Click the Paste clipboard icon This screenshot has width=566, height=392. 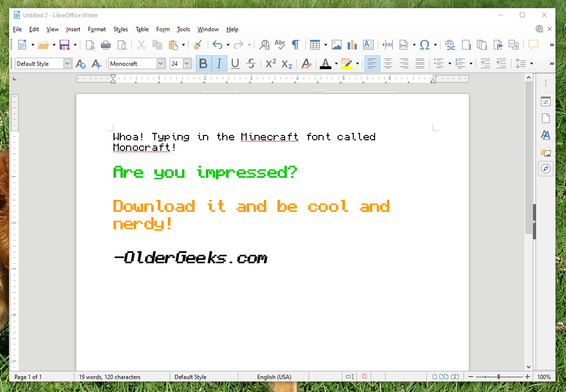point(173,45)
